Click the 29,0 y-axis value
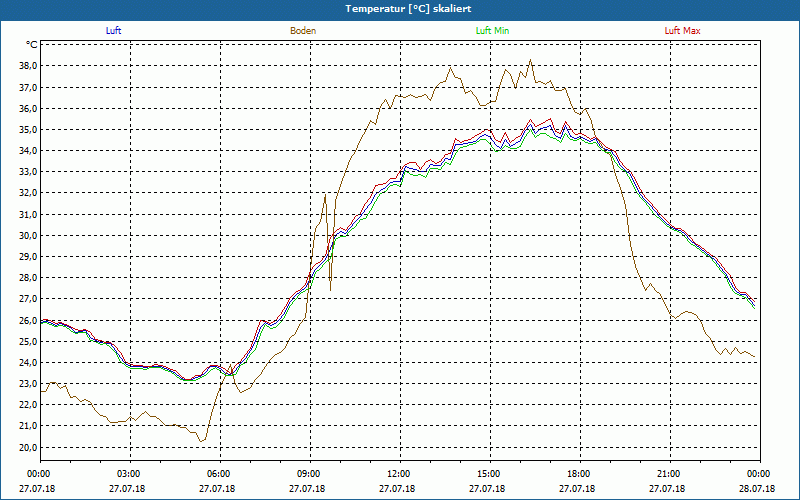The height and width of the screenshot is (500, 800). point(28,257)
